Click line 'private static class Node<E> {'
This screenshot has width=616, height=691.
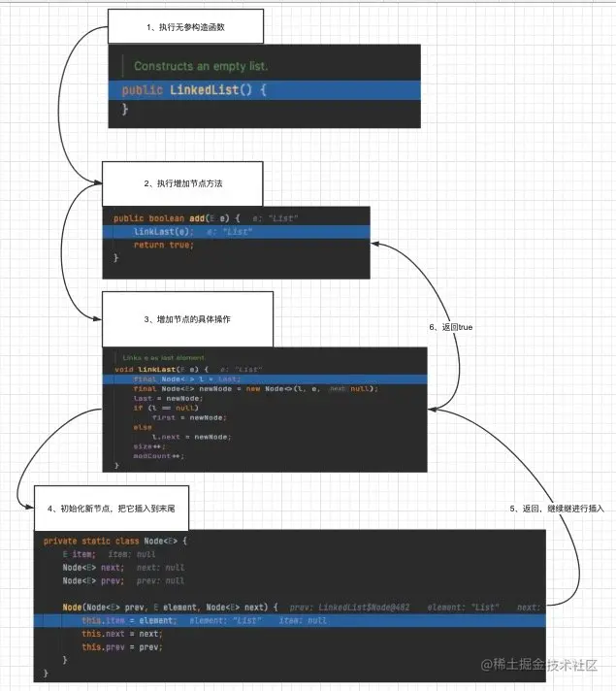(115, 541)
